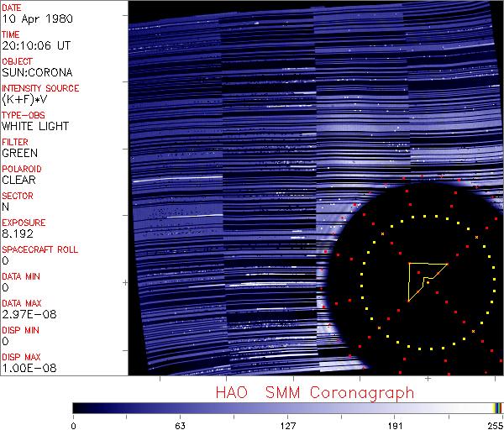The image size is (504, 430).
Task: Click the color bar tick label 191
Action: (x=394, y=424)
